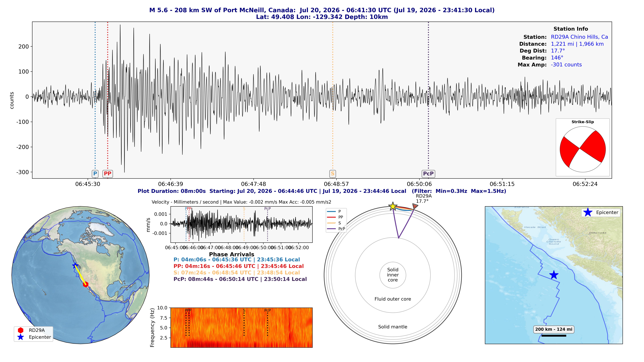The height and width of the screenshot is (362, 644).
Task: Select the S phase marker box on the seismogram
Action: 333,174
